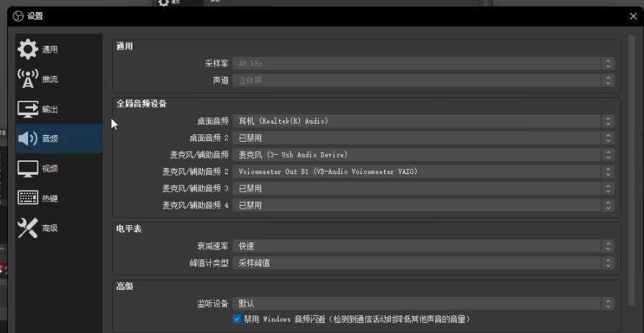This screenshot has height=333, width=644.
Task: Open the 麦克风/辅助音频 2 Voicemeeter dropdown
Action: point(423,172)
